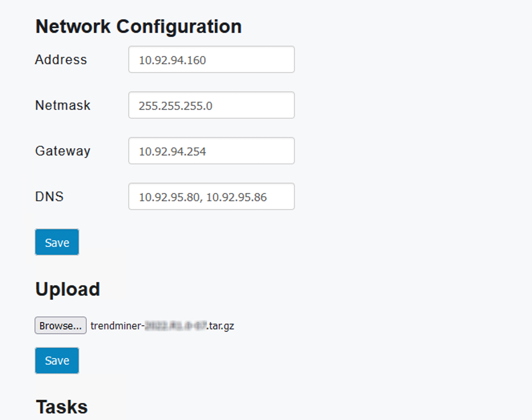This screenshot has width=532, height=420.
Task: Click the Upload section heading
Action: point(68,289)
